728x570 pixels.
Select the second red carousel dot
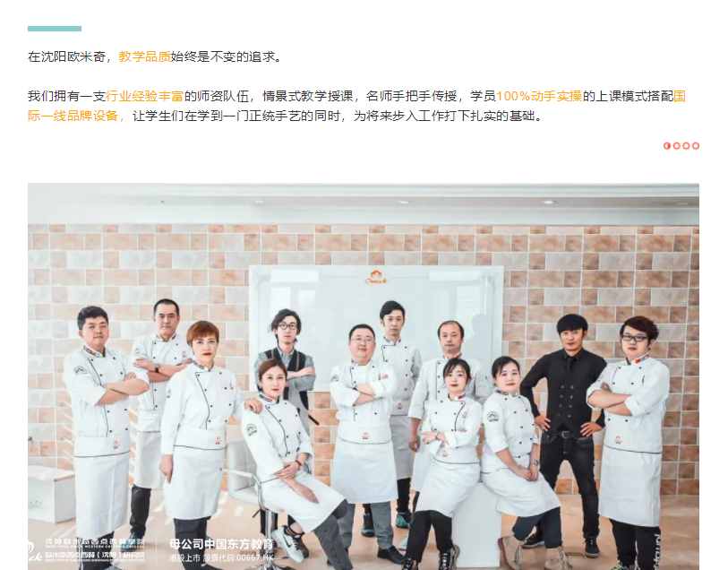coord(676,146)
